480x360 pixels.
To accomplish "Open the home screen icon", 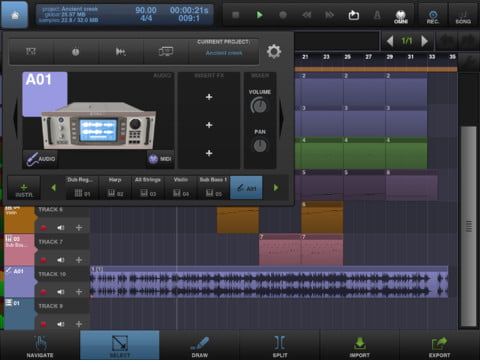I will coord(15,15).
